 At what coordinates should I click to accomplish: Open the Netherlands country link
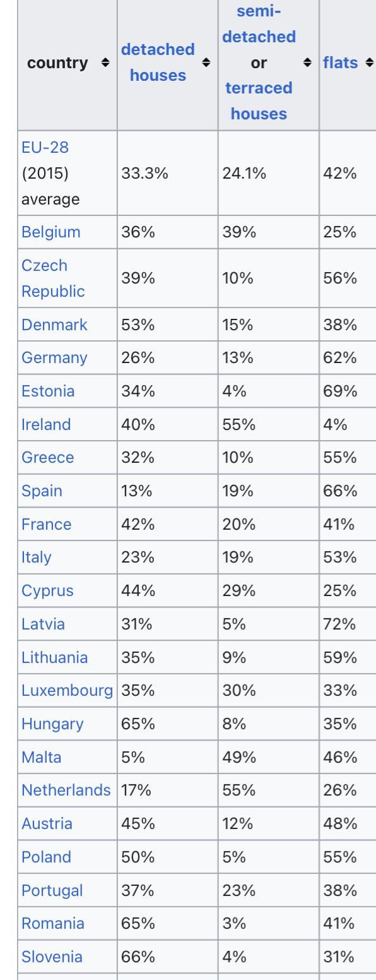coord(66,790)
